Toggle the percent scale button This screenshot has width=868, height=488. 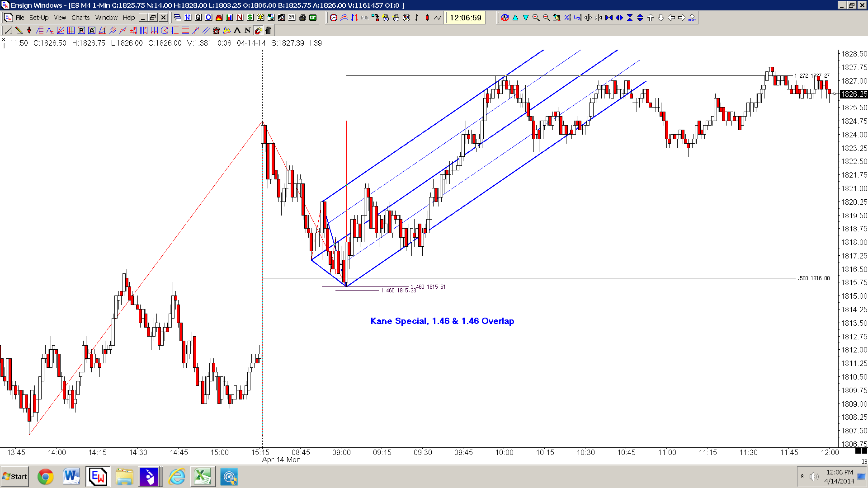567,18
